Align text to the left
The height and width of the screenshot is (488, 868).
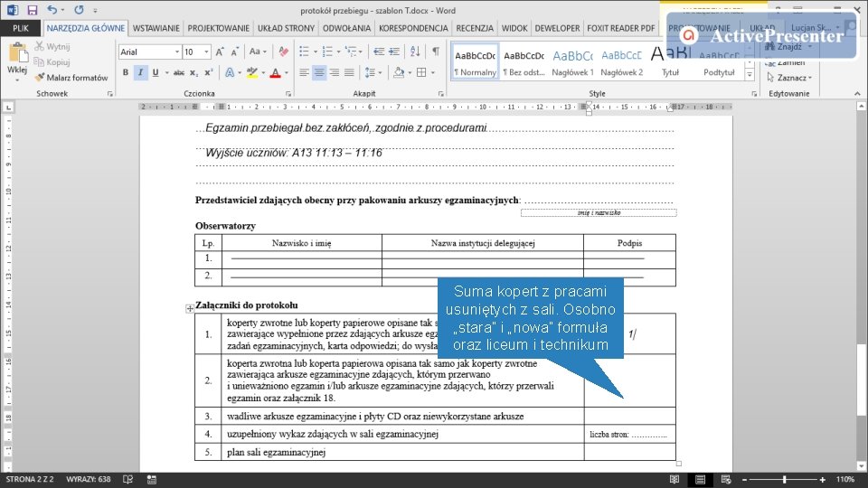pos(304,72)
